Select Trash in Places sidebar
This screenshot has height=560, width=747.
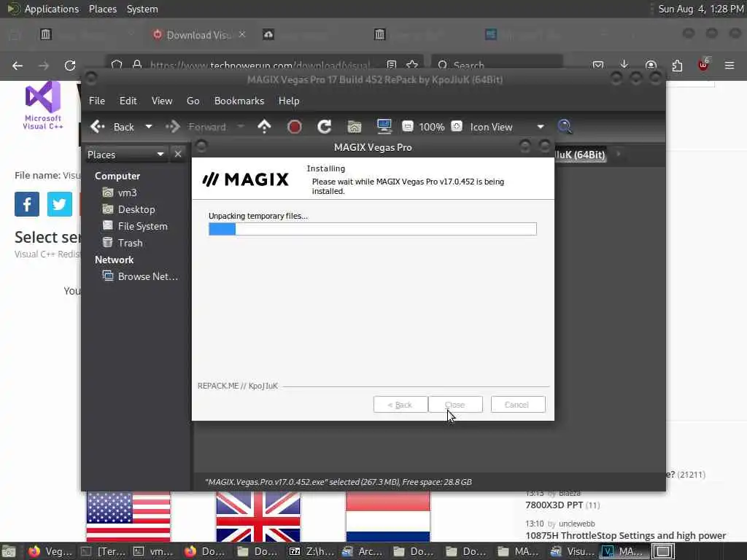[x=123, y=243]
